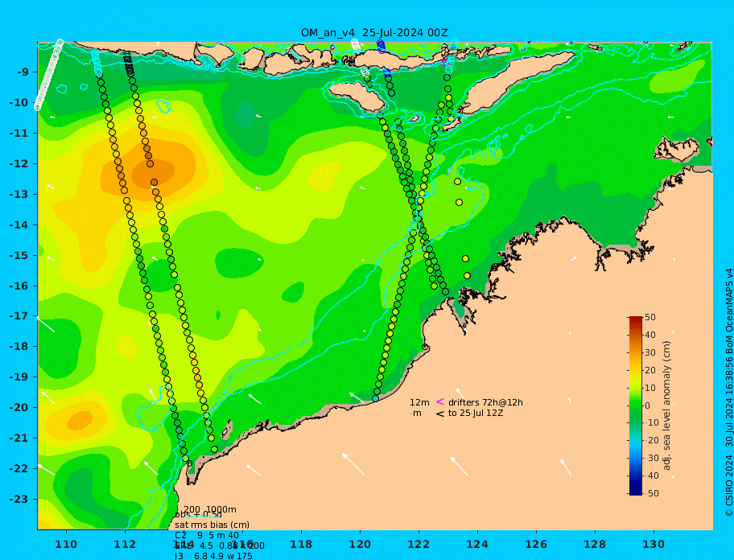Click the 'to 25 Jul 12Z' legend text
Screen dimensions: 734x560
(x=476, y=413)
